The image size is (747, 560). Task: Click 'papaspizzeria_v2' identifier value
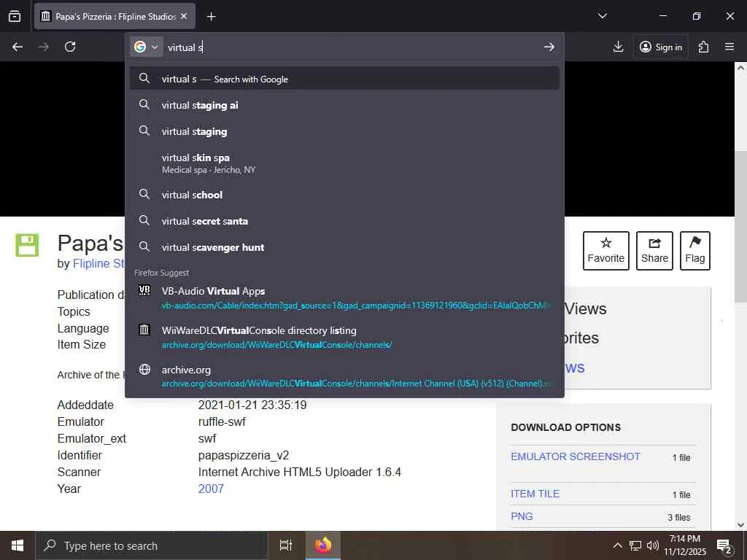(x=244, y=455)
